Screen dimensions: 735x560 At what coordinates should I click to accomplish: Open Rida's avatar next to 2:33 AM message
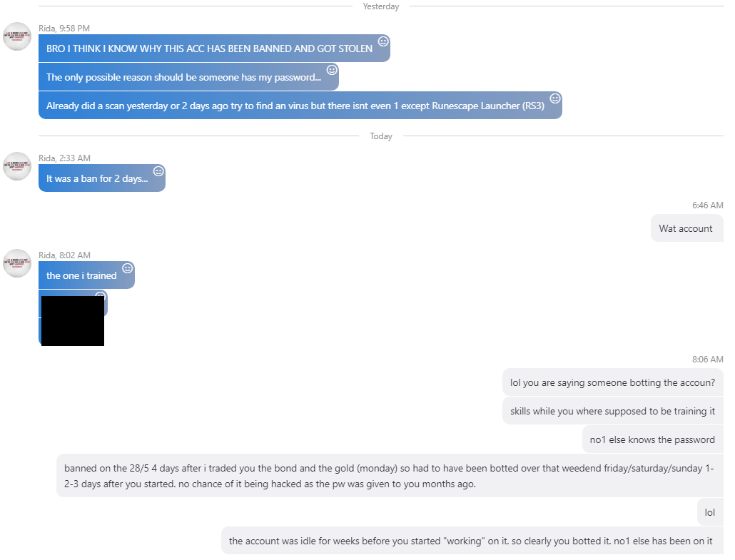(x=17, y=166)
